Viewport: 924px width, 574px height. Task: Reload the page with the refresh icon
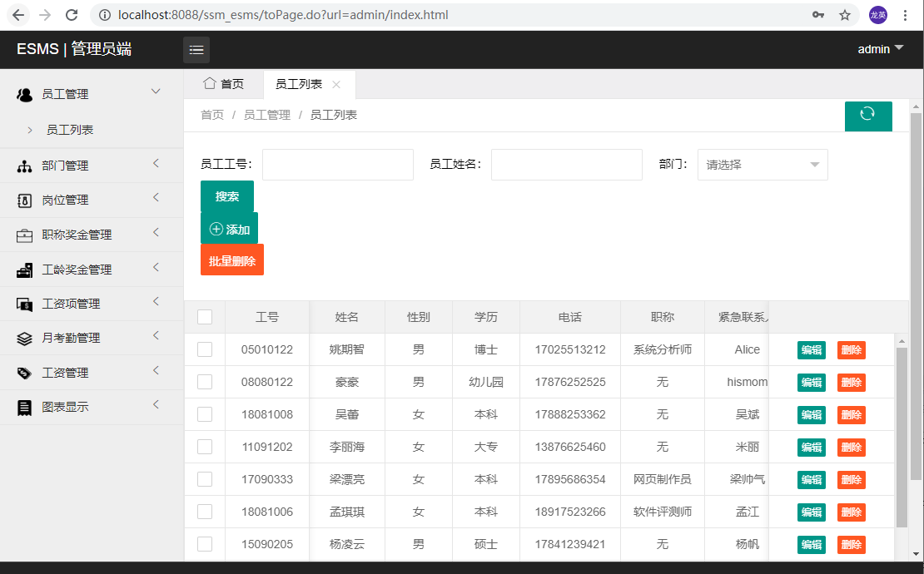72,15
